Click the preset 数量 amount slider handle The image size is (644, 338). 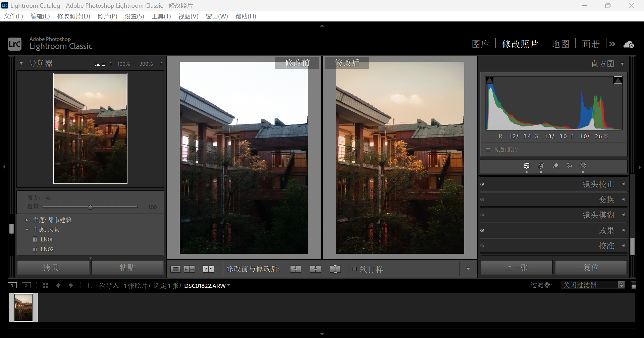[x=90, y=207]
